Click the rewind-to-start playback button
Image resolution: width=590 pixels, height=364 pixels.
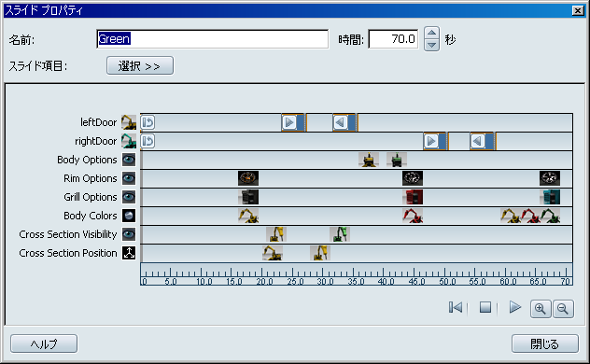[456, 308]
